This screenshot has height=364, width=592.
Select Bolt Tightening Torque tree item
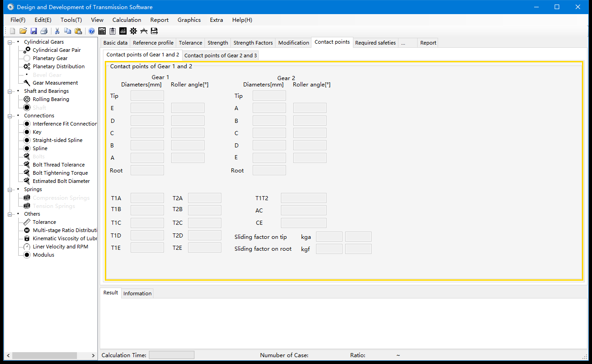[x=60, y=173]
